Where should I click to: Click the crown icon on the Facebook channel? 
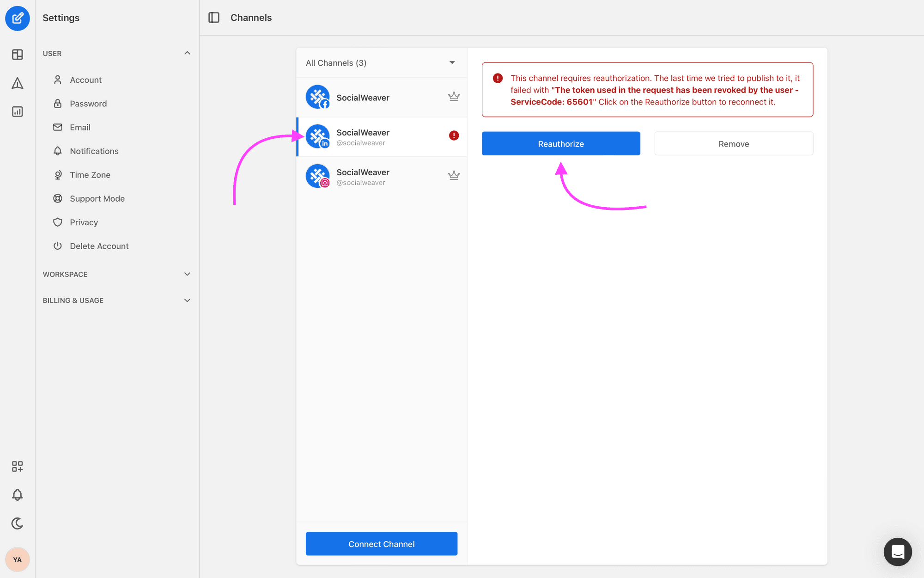(x=454, y=97)
